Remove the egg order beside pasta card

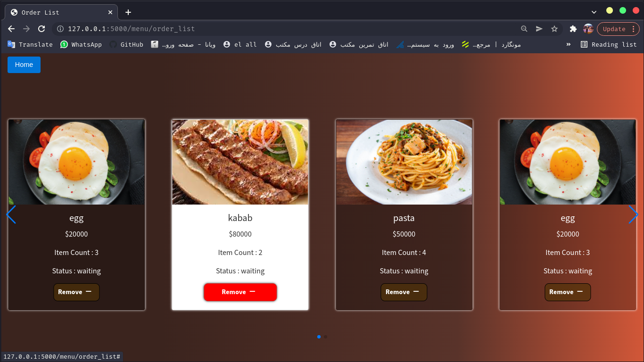pos(568,292)
